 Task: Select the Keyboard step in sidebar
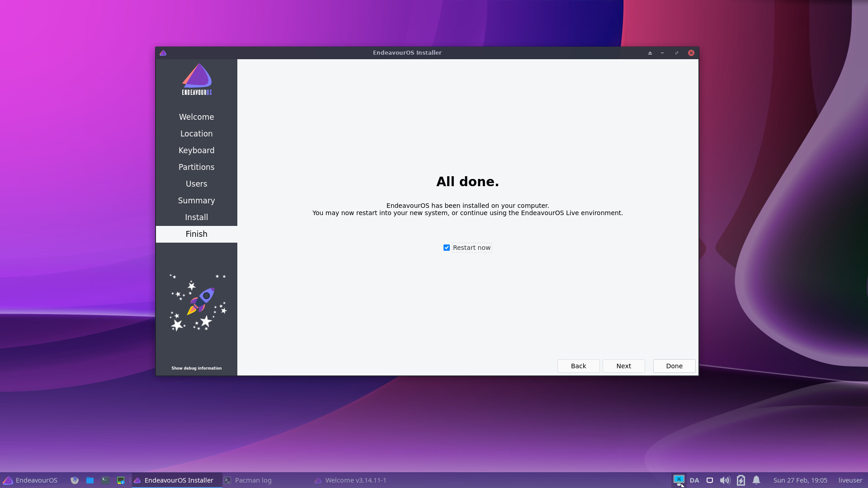[196, 150]
